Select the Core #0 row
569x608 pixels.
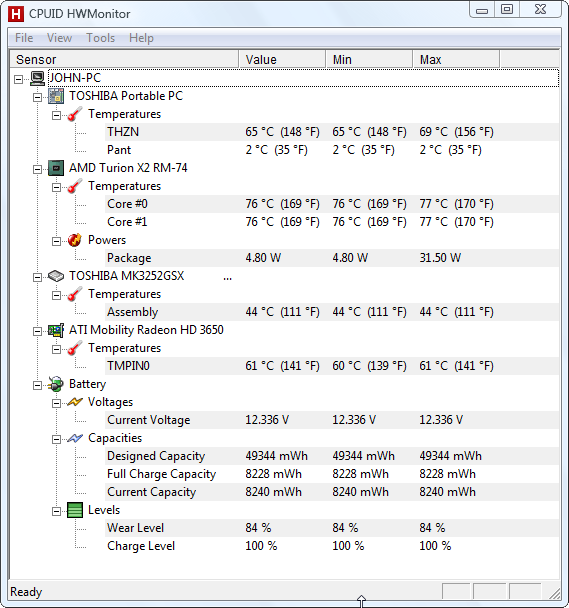click(x=332, y=204)
